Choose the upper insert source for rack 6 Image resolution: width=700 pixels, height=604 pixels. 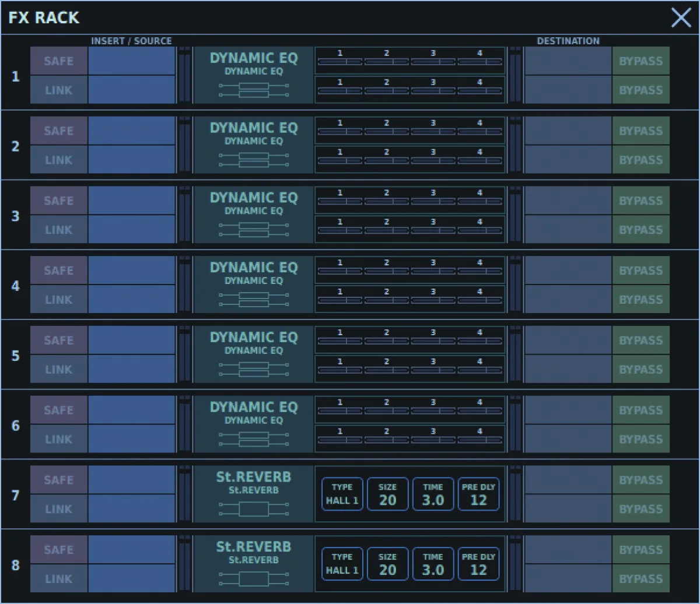point(132,410)
